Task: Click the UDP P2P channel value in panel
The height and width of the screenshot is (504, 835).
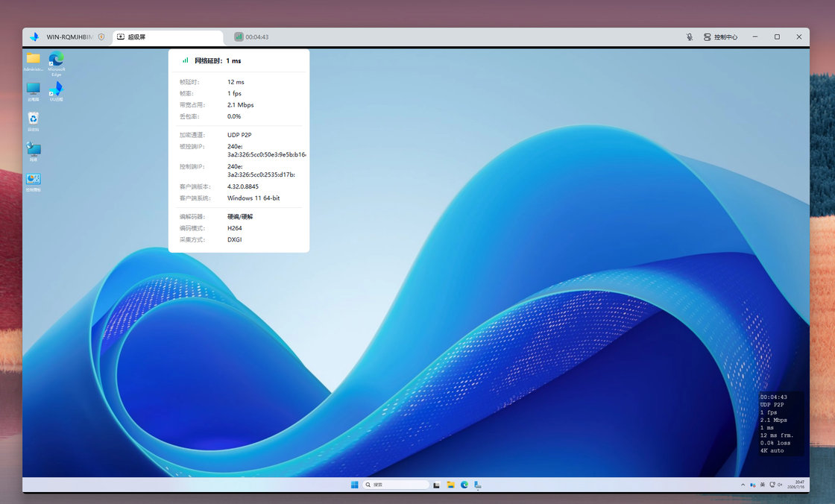Action: pos(239,135)
